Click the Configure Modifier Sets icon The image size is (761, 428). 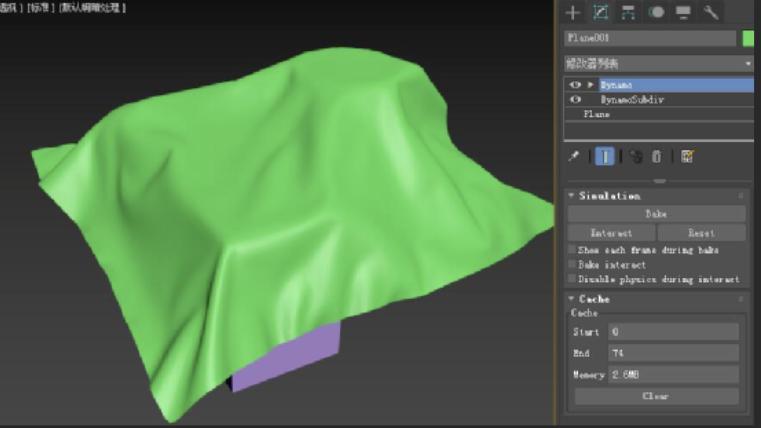tap(687, 156)
